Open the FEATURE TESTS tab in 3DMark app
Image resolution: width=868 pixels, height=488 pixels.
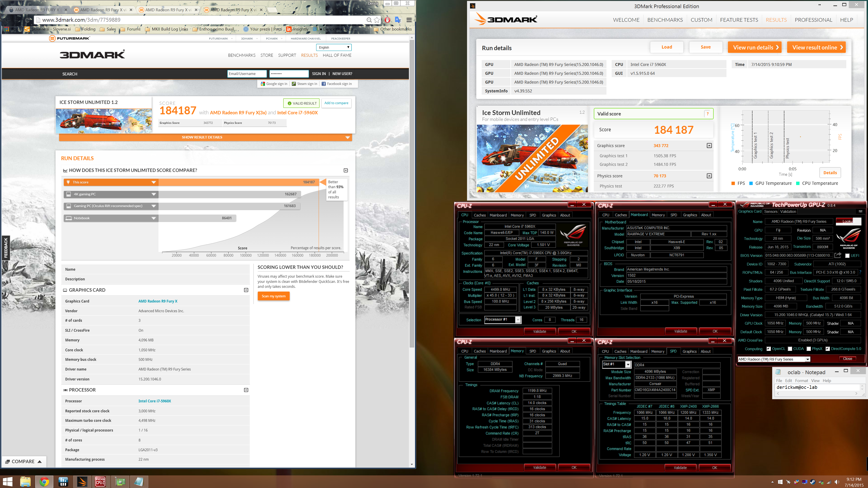pyautogui.click(x=739, y=20)
